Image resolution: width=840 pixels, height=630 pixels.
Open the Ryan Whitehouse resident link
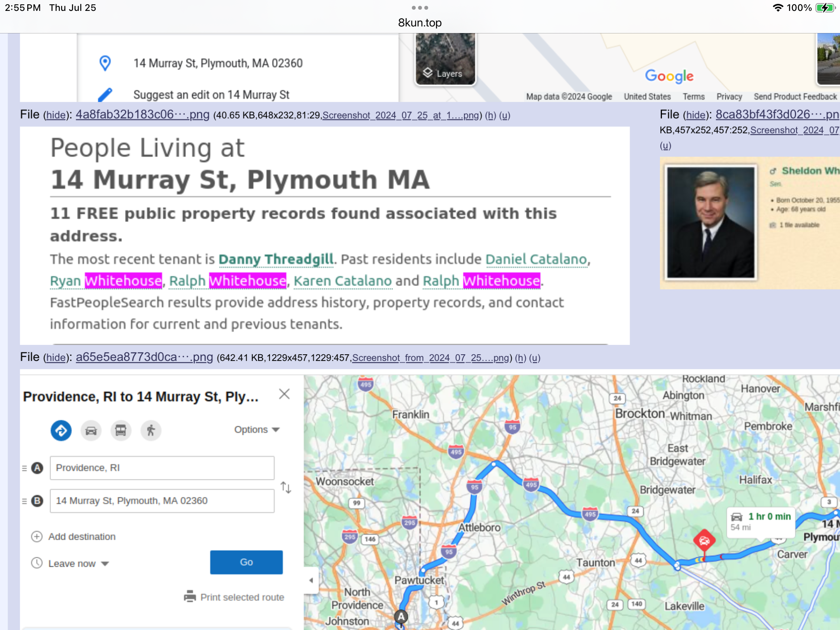click(x=106, y=281)
